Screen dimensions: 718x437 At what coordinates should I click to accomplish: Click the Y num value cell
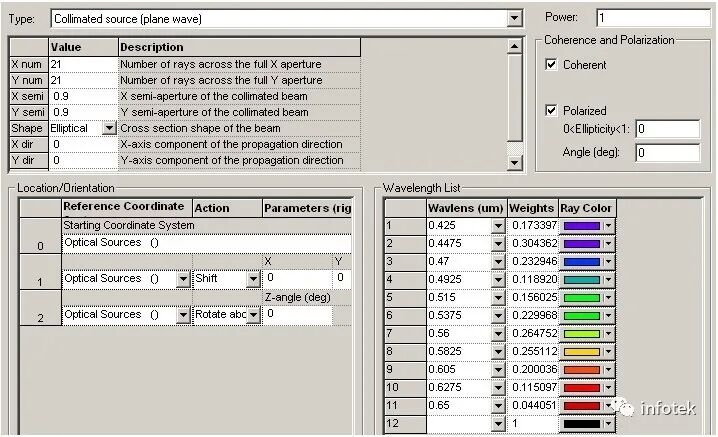point(83,80)
